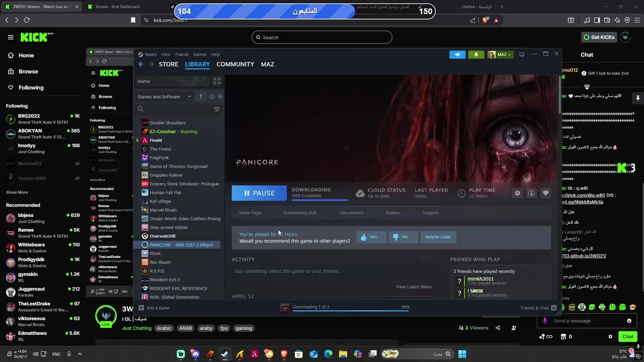The image size is (644, 362).
Task: Click View Latest News link
Action: coord(414,287)
